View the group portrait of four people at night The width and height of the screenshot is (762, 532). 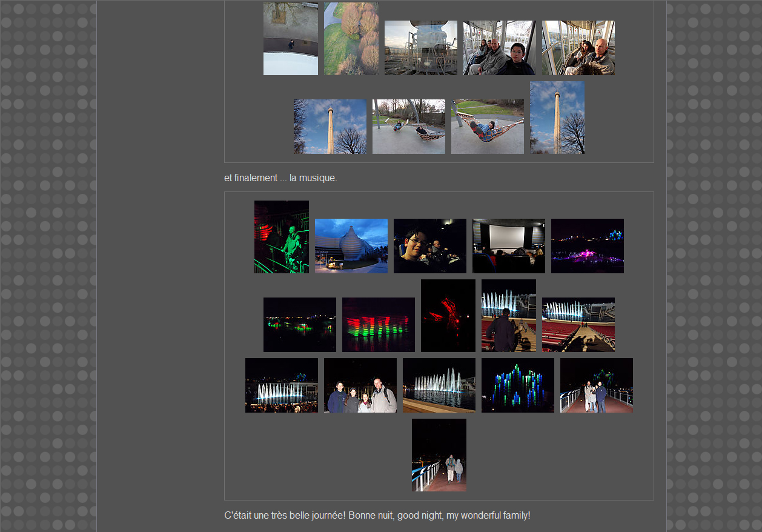point(360,385)
